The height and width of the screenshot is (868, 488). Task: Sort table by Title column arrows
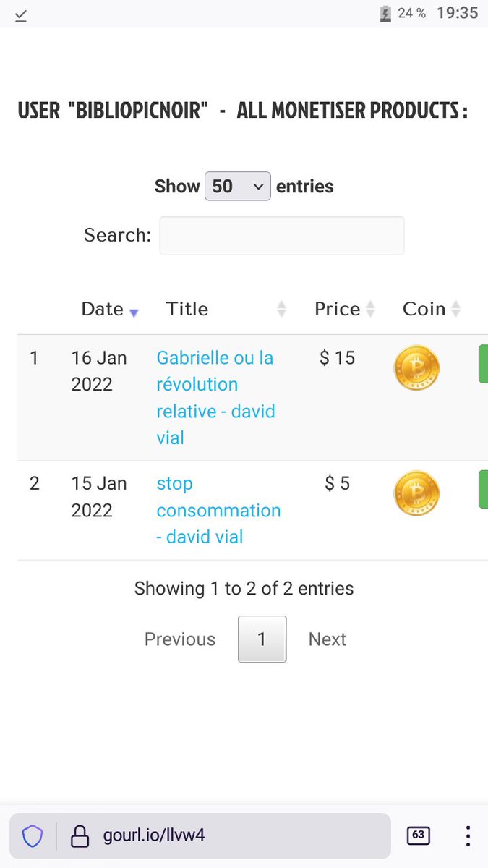pyautogui.click(x=281, y=309)
